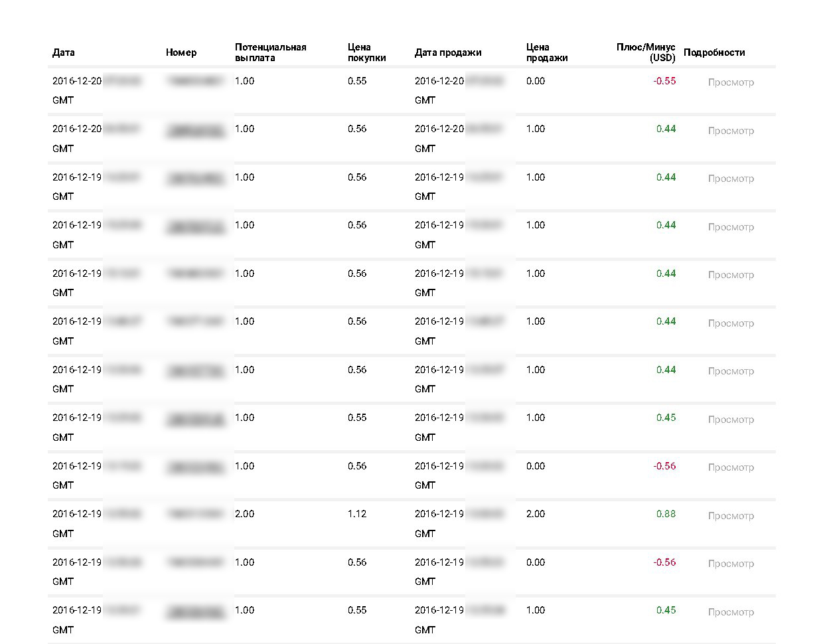Sort by the Дата column header
The image size is (823, 644).
[64, 52]
